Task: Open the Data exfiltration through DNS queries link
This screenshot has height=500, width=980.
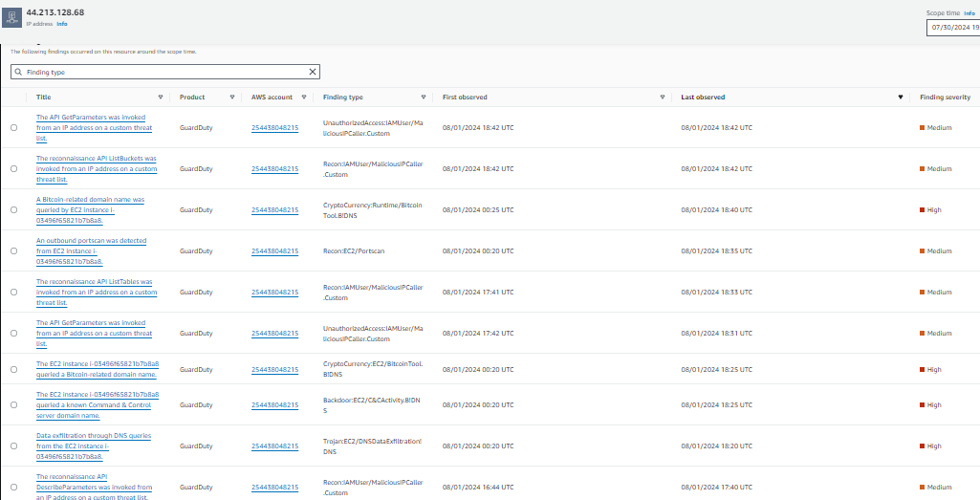Action: [93, 446]
